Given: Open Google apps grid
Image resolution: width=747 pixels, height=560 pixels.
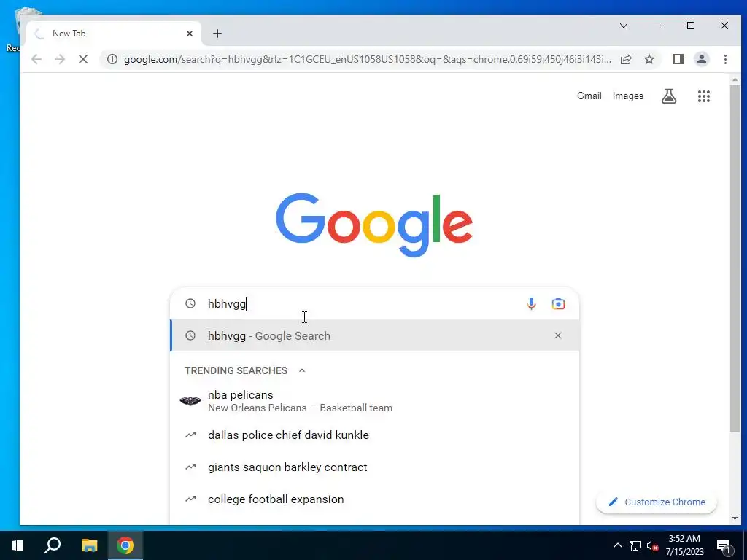Looking at the screenshot, I should tap(704, 96).
